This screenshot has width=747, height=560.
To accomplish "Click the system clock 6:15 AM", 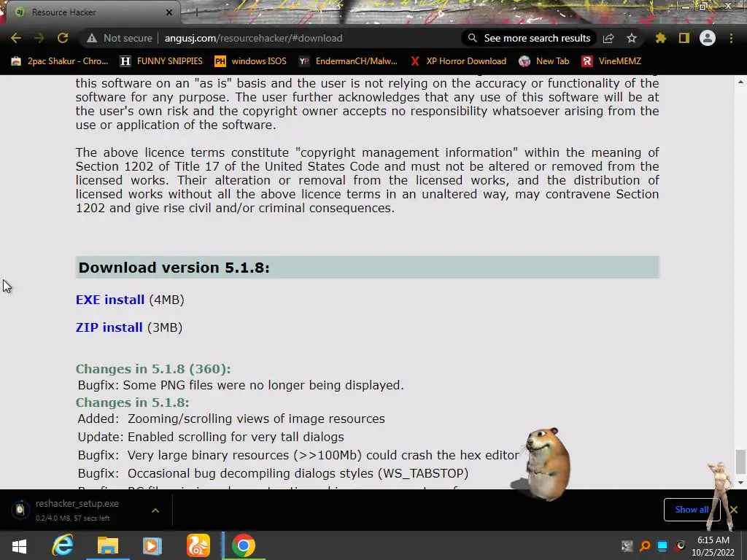I will pos(713,540).
